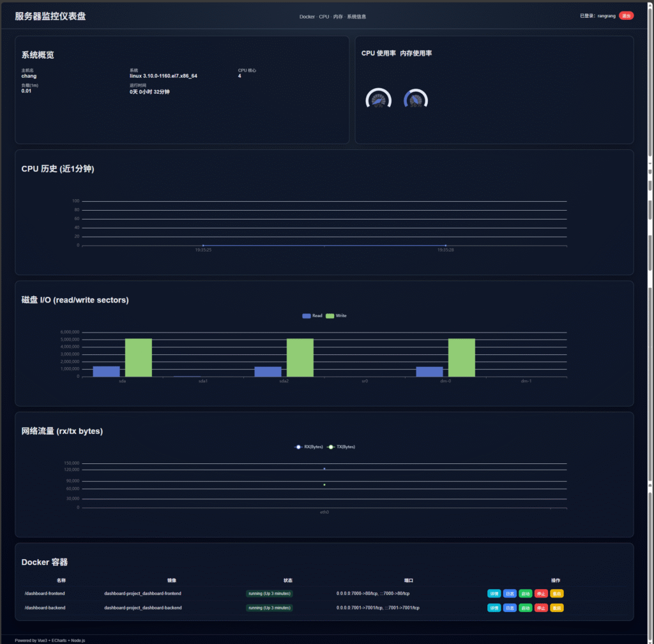
Task: Open 详情 for dashboard-backend container
Action: 494,608
